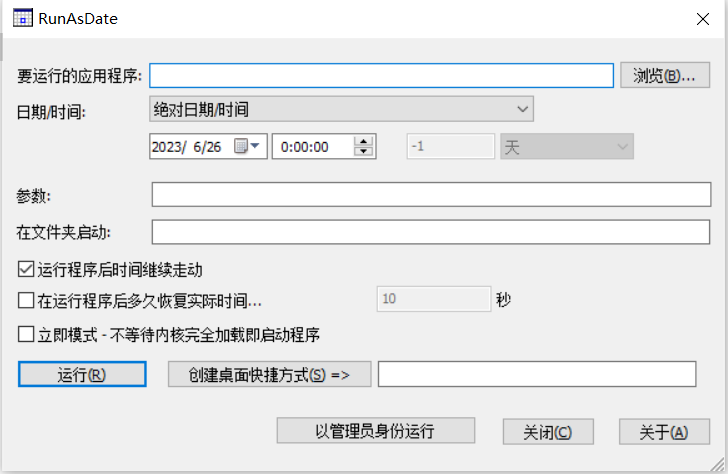Open the 天 unit dropdown
728x474 pixels.
click(x=567, y=147)
